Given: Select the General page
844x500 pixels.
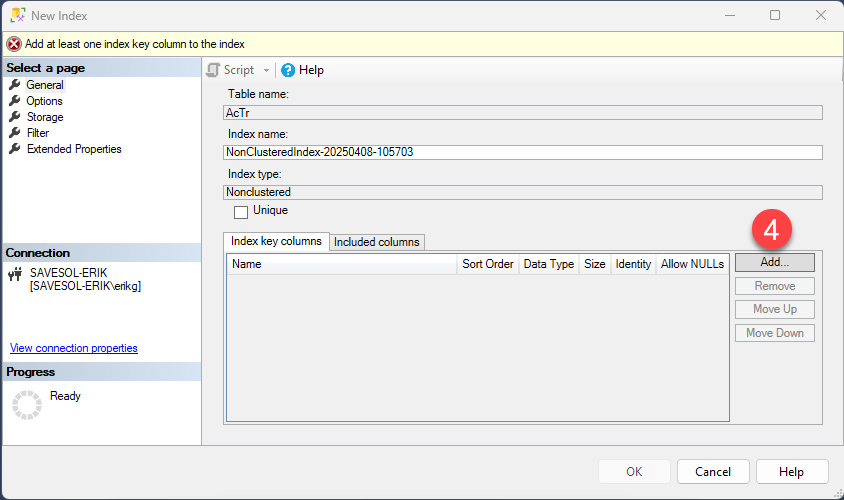Looking at the screenshot, I should [x=45, y=85].
